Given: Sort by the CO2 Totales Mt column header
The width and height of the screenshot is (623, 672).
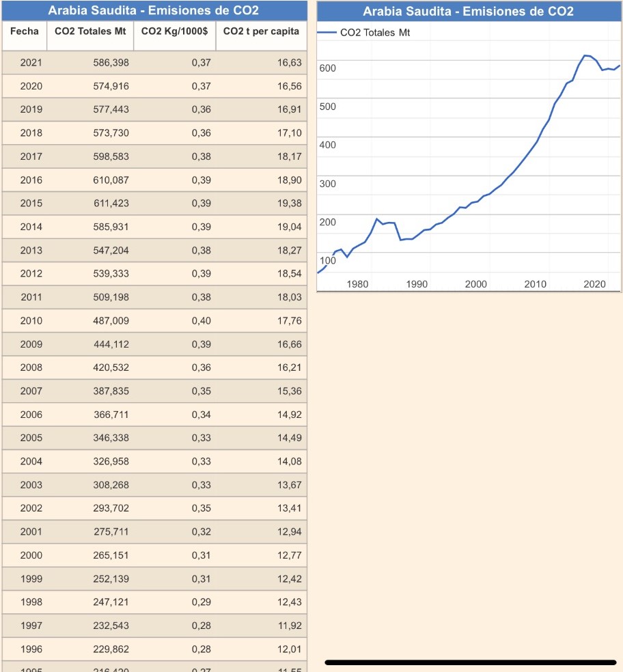Looking at the screenshot, I should [90, 31].
